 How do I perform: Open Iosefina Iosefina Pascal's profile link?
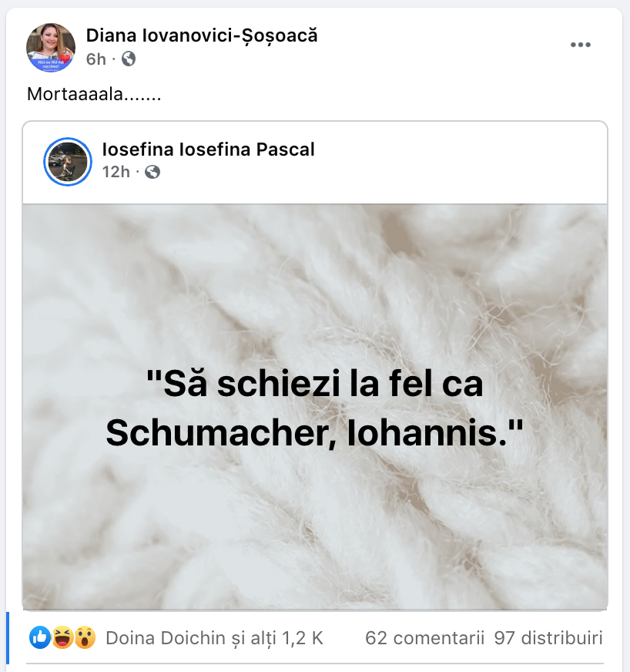(208, 150)
